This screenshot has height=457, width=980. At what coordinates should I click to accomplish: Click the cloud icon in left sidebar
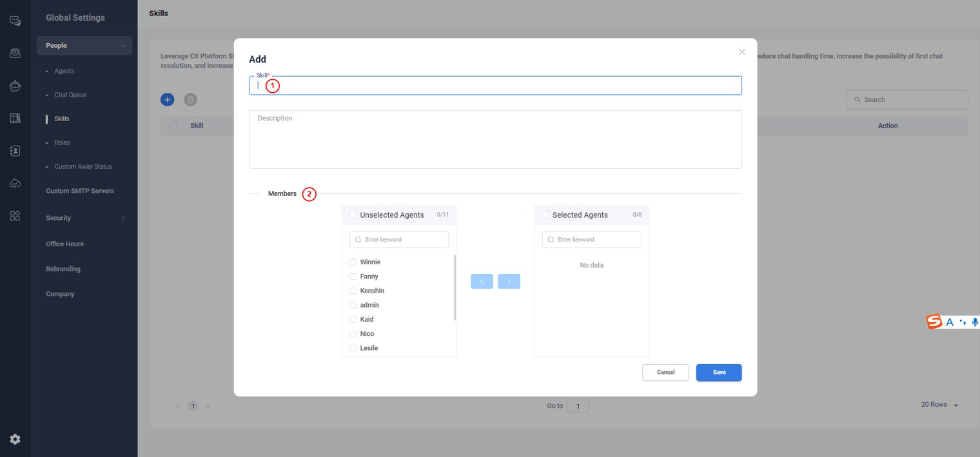click(15, 184)
